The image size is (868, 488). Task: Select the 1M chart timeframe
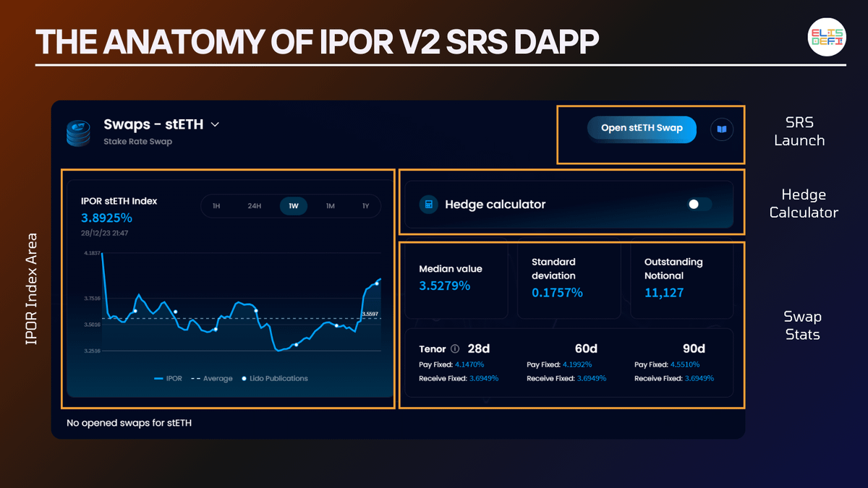tap(330, 206)
